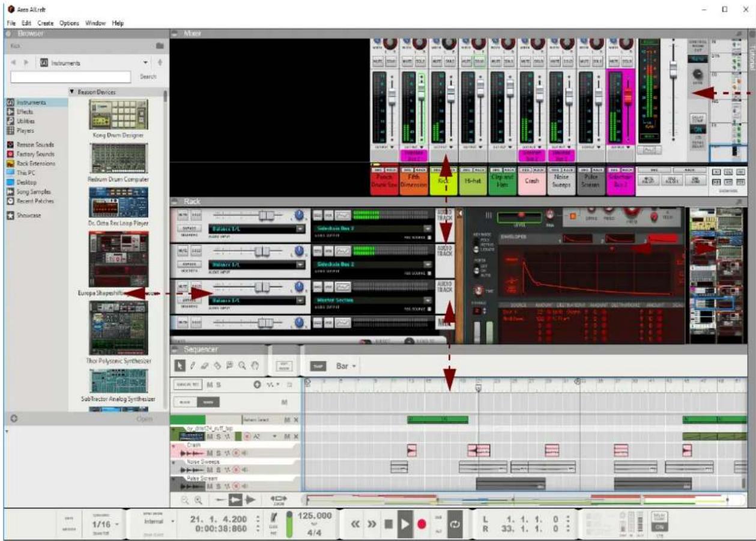
Task: Select the Mute tool in Sequencer toolbar
Action: 229,364
